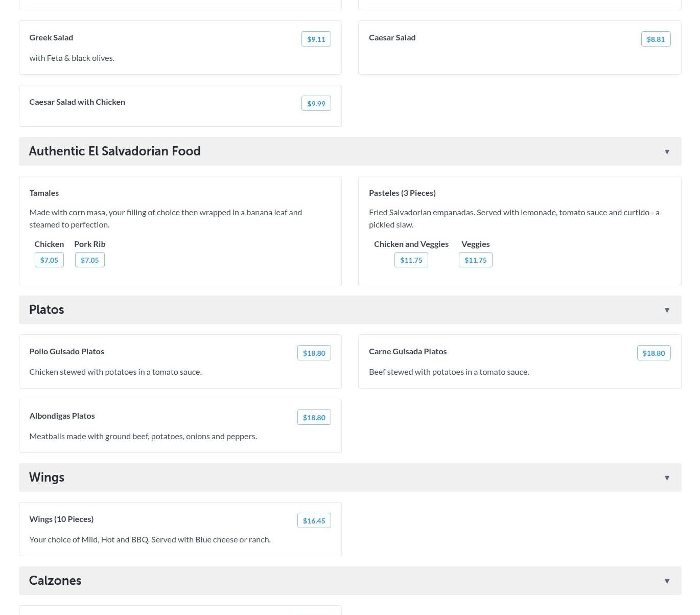Add Pollo Guisado Platos for $18.80
Image resolution: width=700 pixels, height=615 pixels.
[314, 353]
